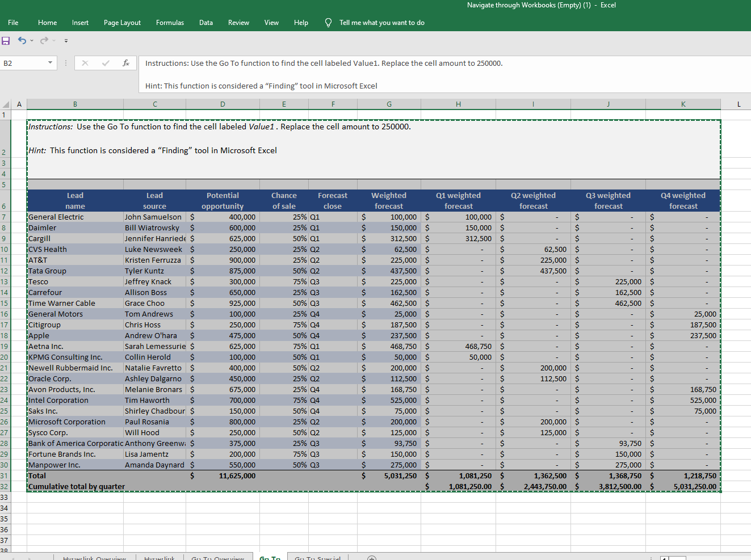751x560 pixels.
Task: Click the Select All corner triangle
Action: tap(6, 104)
